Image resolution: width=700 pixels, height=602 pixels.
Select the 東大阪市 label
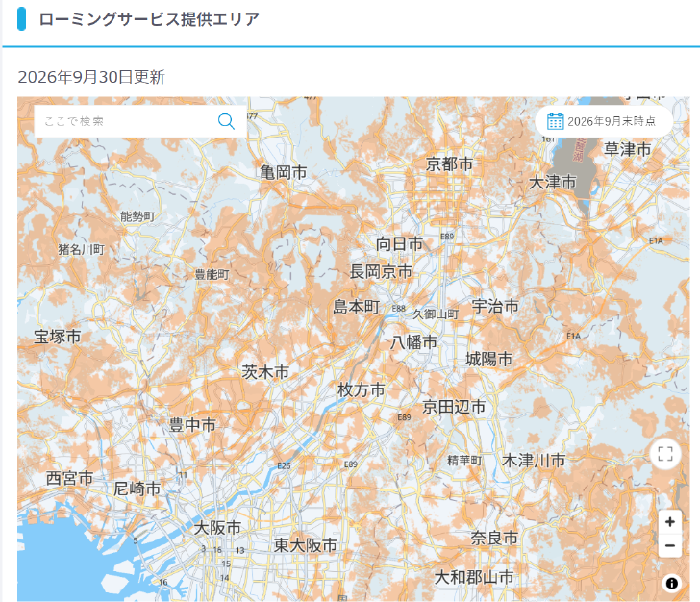306,545
